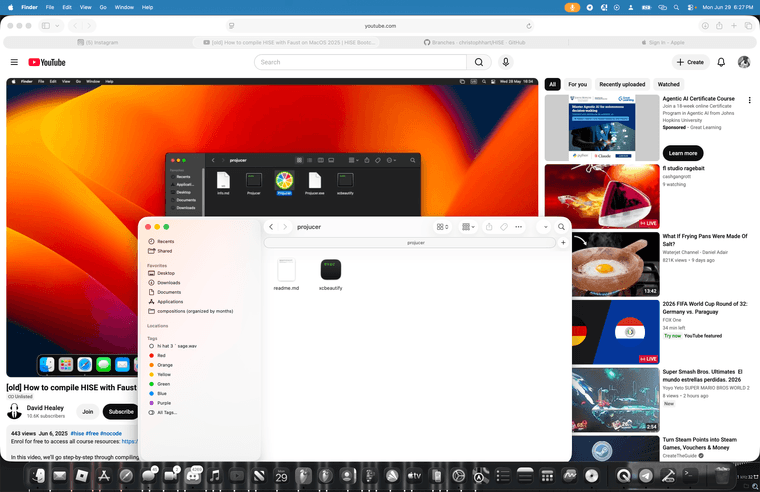Select the All recommendations chip
Screen dimensions: 760x492
pyautogui.click(x=553, y=84)
